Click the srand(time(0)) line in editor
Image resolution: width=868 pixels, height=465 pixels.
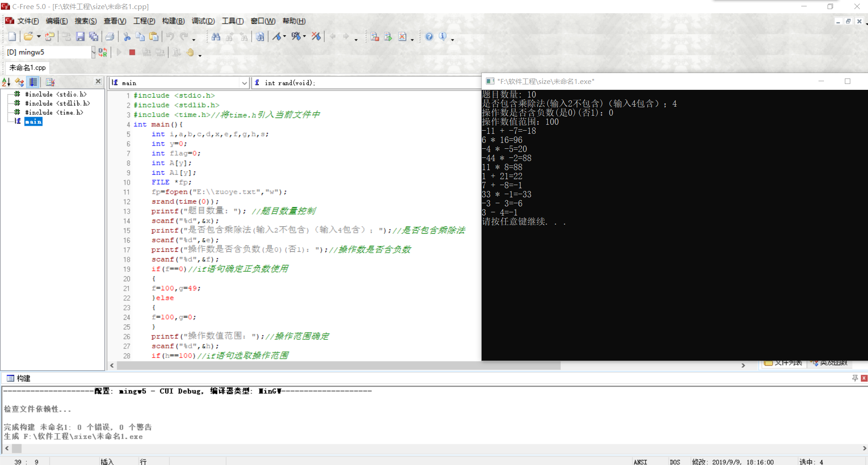tap(185, 201)
